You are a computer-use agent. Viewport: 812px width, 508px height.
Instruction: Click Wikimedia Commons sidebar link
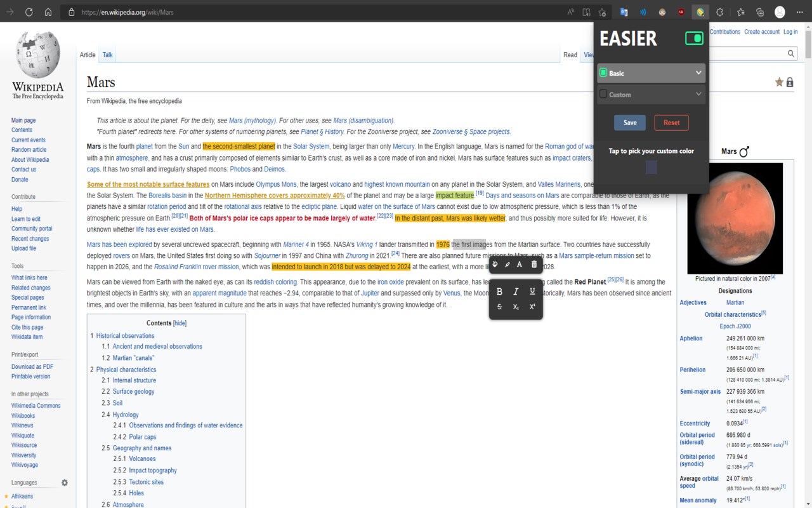coord(36,406)
